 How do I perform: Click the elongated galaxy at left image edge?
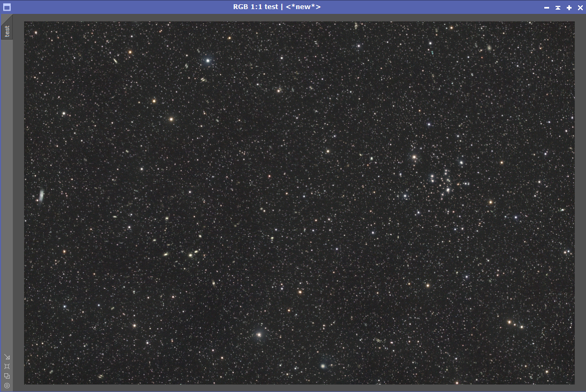click(41, 196)
